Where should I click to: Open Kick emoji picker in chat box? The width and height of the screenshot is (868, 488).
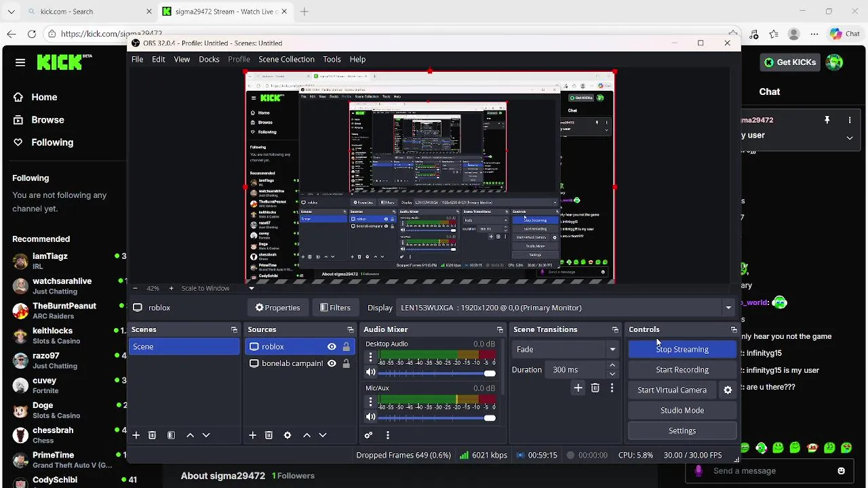(x=842, y=471)
